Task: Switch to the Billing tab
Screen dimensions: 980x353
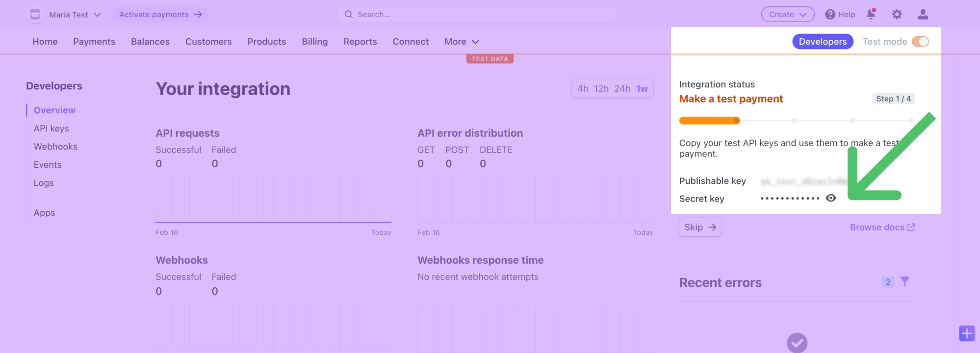Action: pyautogui.click(x=315, y=42)
